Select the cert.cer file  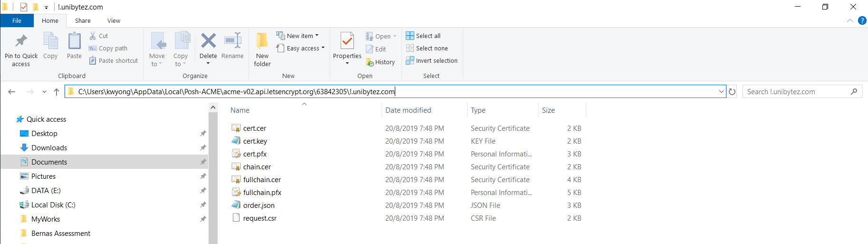coord(255,128)
